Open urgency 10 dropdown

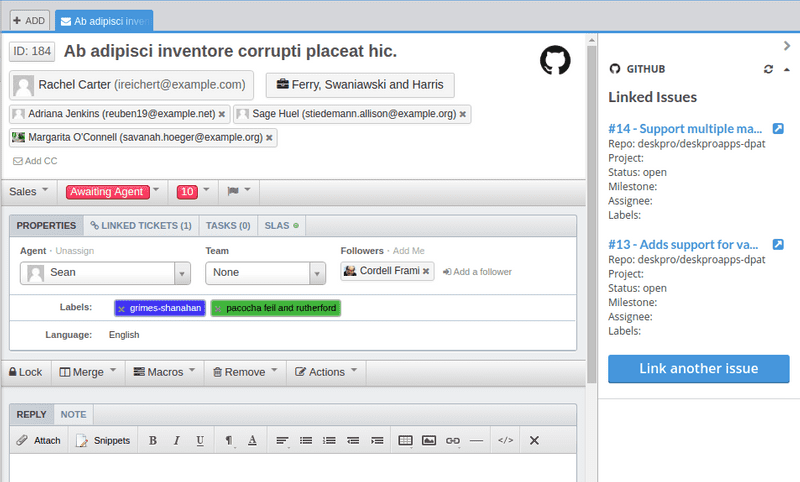click(193, 192)
